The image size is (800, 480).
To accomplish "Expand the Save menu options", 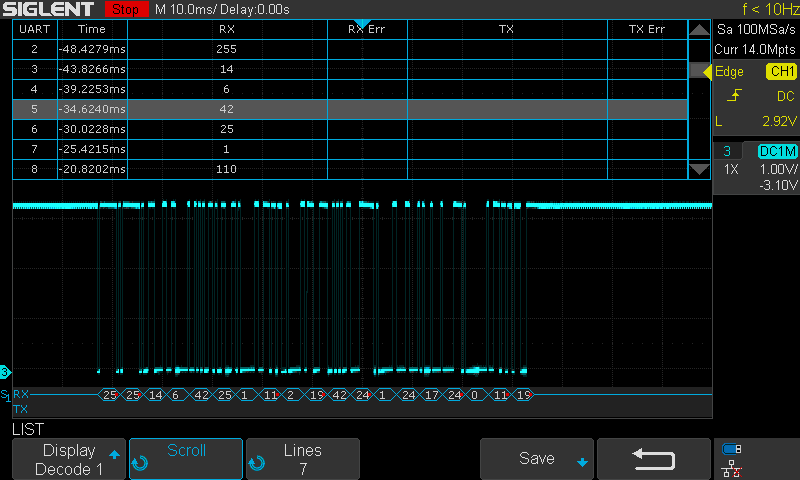I will tap(538, 459).
